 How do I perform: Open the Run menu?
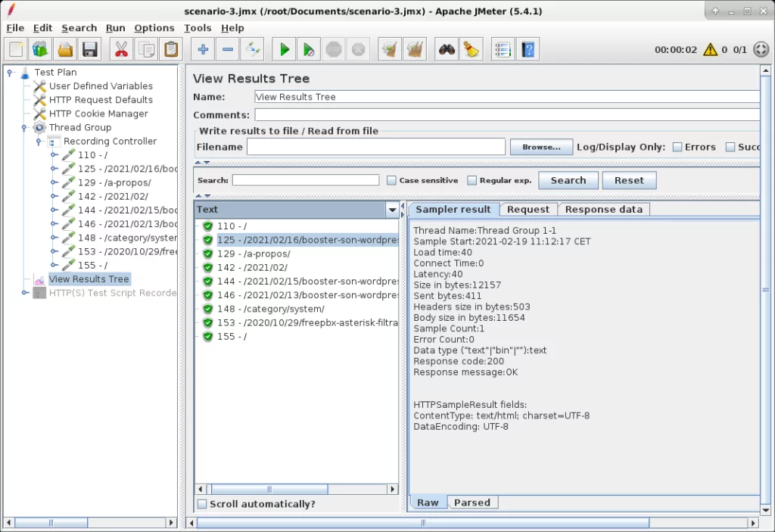(116, 28)
